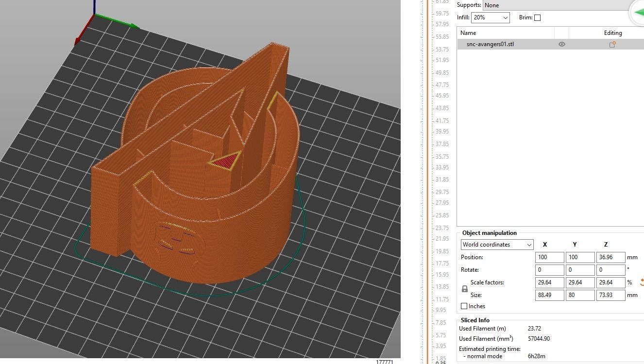Click the Size X field showing 88.49

(549, 295)
